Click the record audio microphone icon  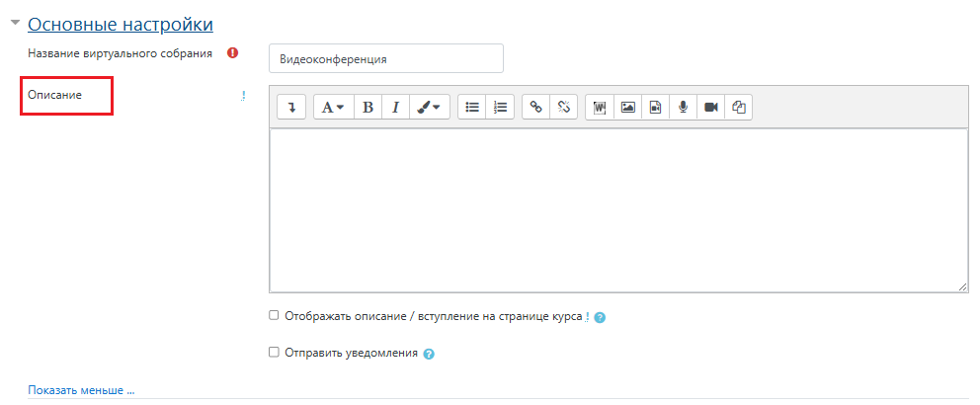[683, 108]
